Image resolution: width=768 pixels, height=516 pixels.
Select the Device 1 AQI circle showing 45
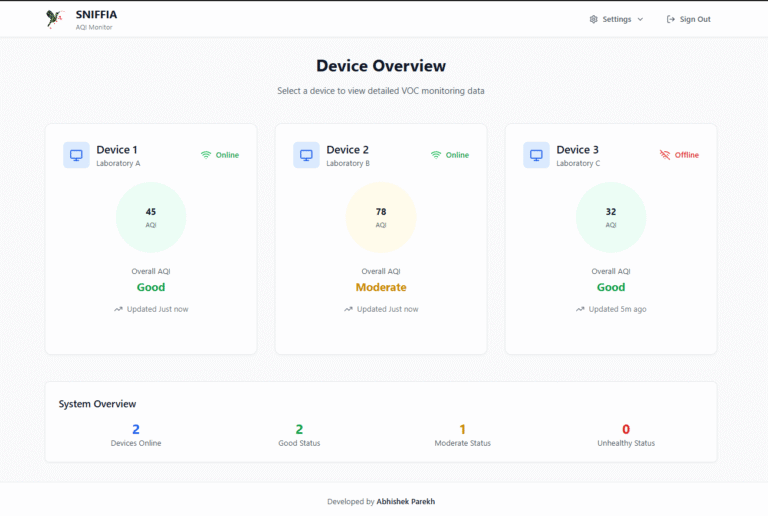151,217
